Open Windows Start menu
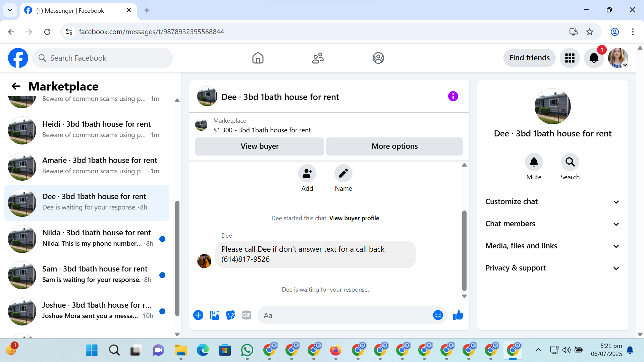Screen dimensions: 644x362 click(92, 350)
